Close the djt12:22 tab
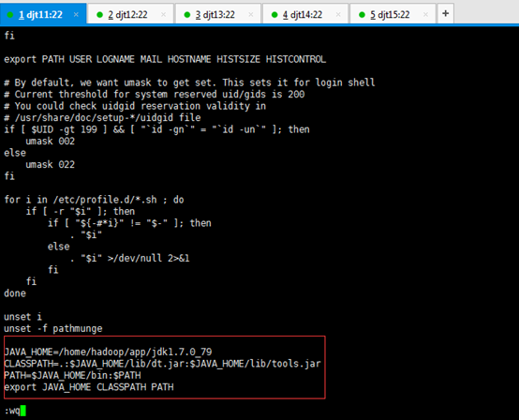This screenshot has width=519, height=420. point(164,15)
